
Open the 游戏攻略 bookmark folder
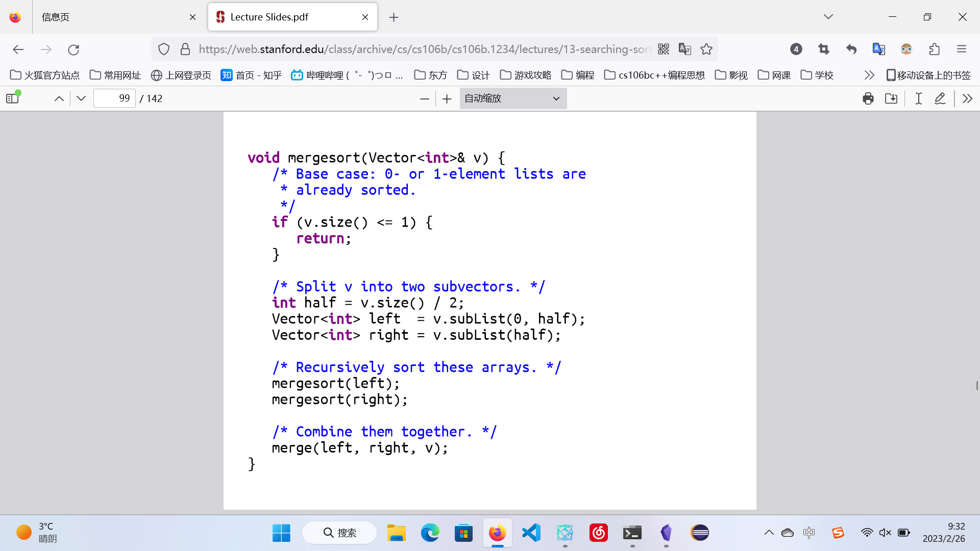pos(526,75)
